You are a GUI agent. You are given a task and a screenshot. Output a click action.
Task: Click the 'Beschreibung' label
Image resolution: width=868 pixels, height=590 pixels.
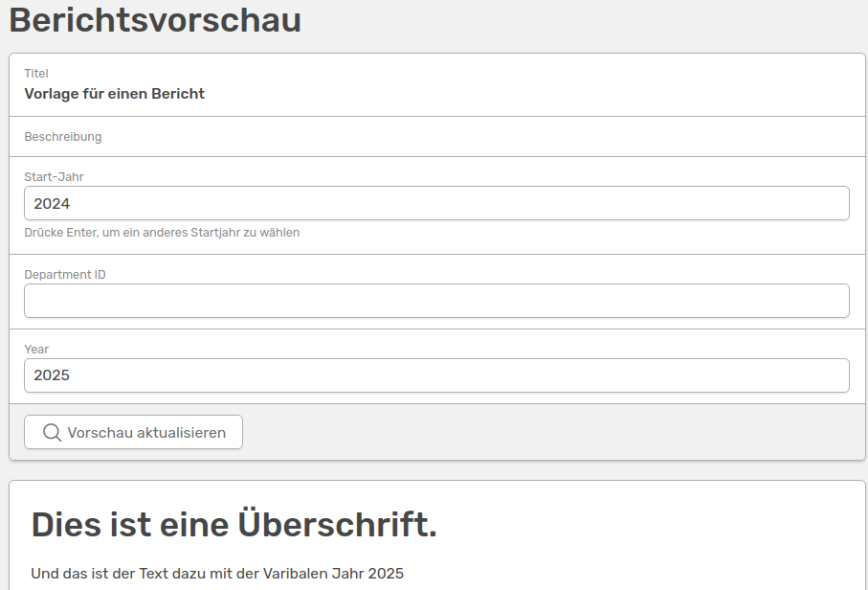[63, 137]
